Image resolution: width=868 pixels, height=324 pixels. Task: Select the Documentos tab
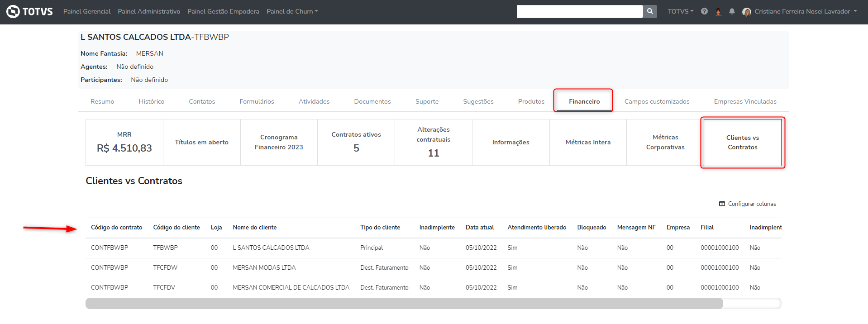click(372, 101)
